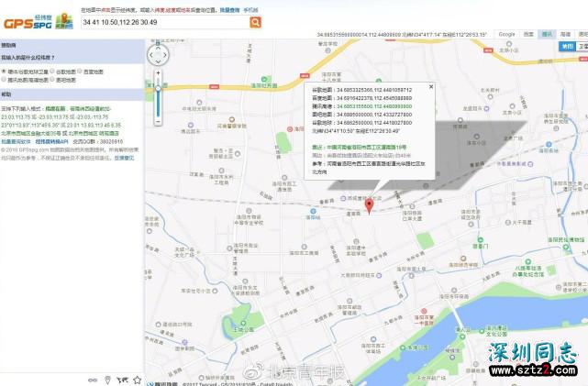Image resolution: width=588 pixels, height=386 pixels.
Task: Open the 批量查询软件 link in the help section
Action: 17,142
